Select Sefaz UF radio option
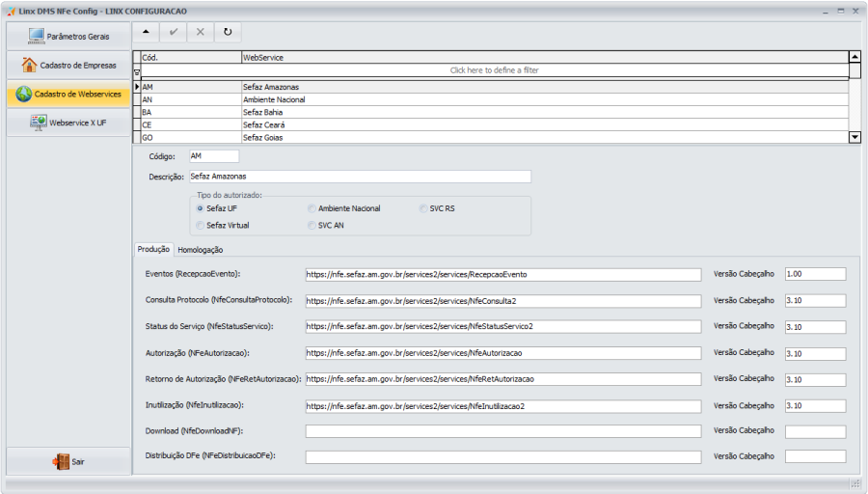868x494 pixels. click(x=201, y=208)
